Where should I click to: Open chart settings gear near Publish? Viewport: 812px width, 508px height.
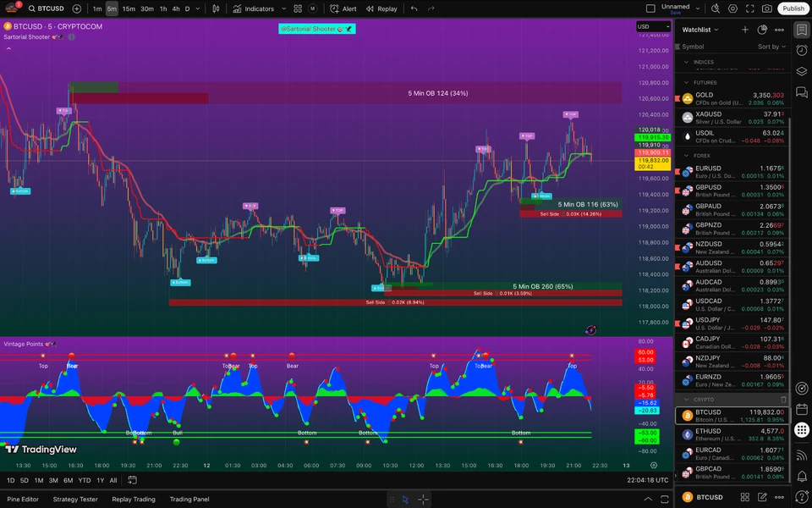[x=732, y=8]
